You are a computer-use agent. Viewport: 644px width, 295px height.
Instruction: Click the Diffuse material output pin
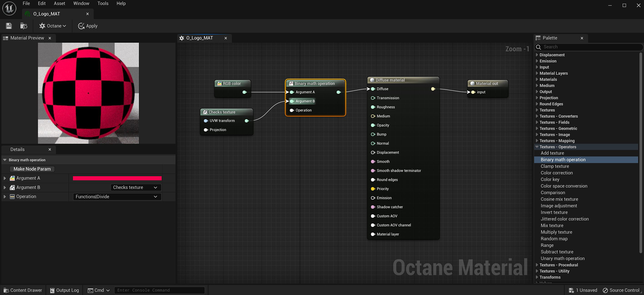[433, 89]
